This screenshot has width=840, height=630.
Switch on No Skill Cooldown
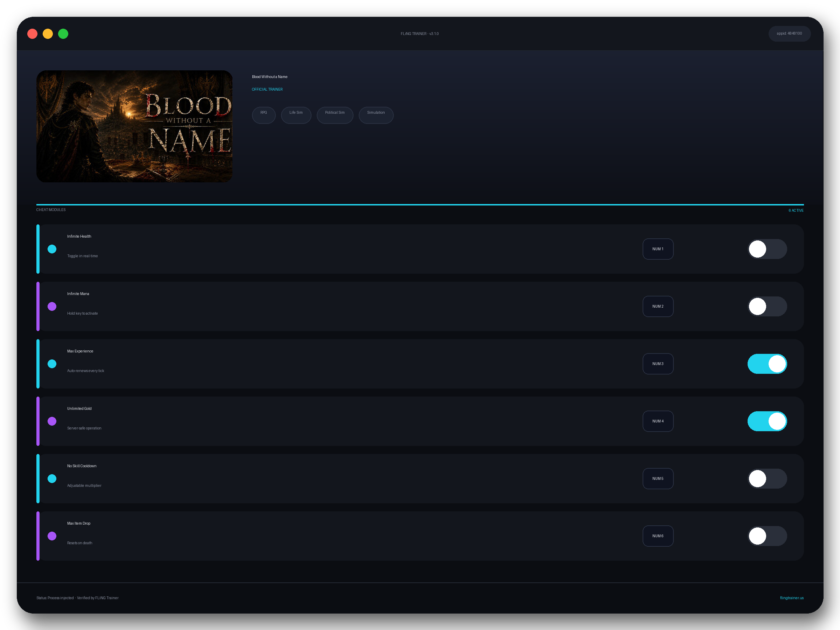(767, 478)
